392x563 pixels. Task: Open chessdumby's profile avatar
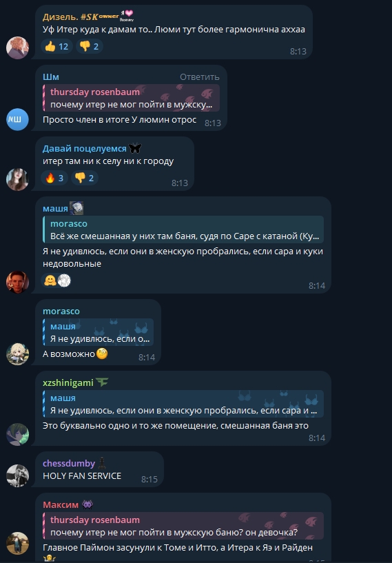tap(18, 475)
